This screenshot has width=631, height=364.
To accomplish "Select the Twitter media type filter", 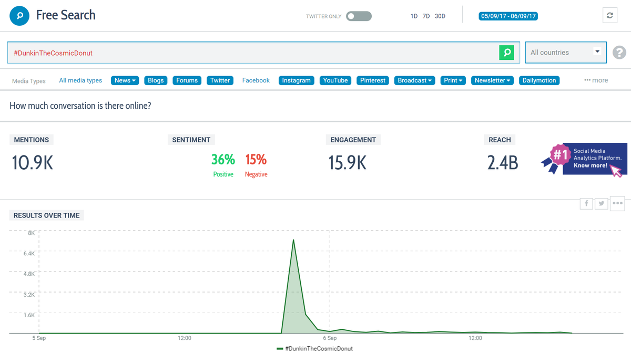I will [220, 80].
